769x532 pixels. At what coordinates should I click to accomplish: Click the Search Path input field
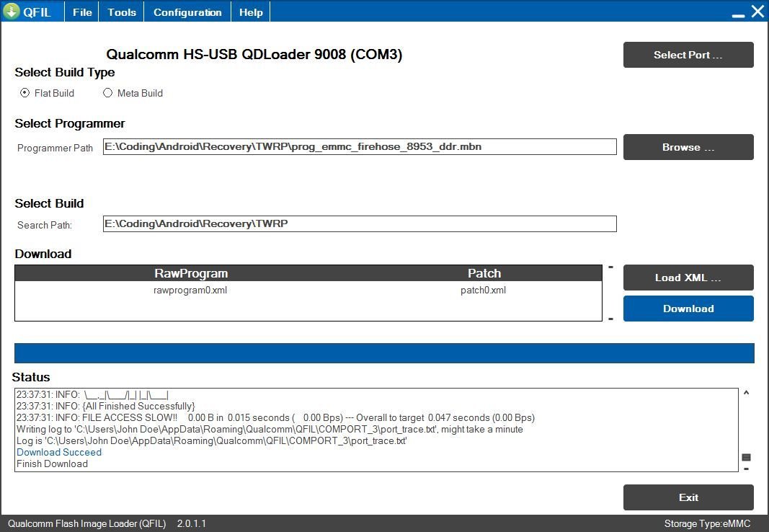[360, 223]
